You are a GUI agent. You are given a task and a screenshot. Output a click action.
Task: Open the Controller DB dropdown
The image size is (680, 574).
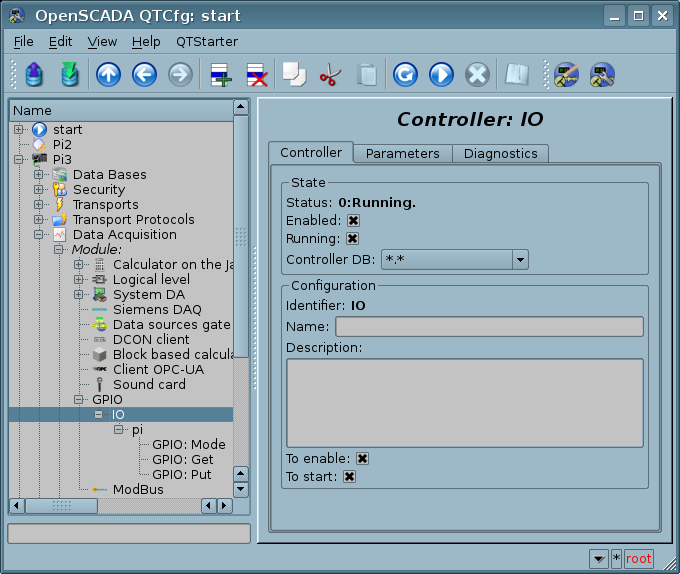click(519, 260)
